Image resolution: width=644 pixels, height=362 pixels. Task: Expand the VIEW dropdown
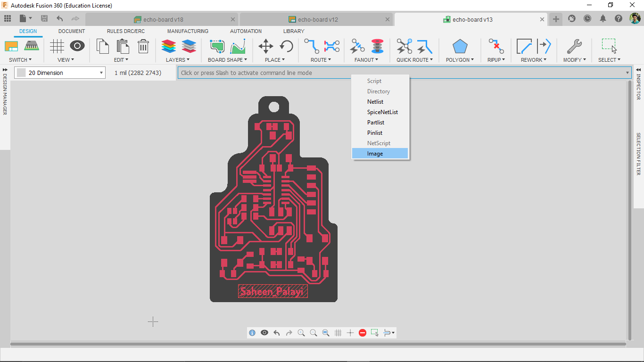66,60
